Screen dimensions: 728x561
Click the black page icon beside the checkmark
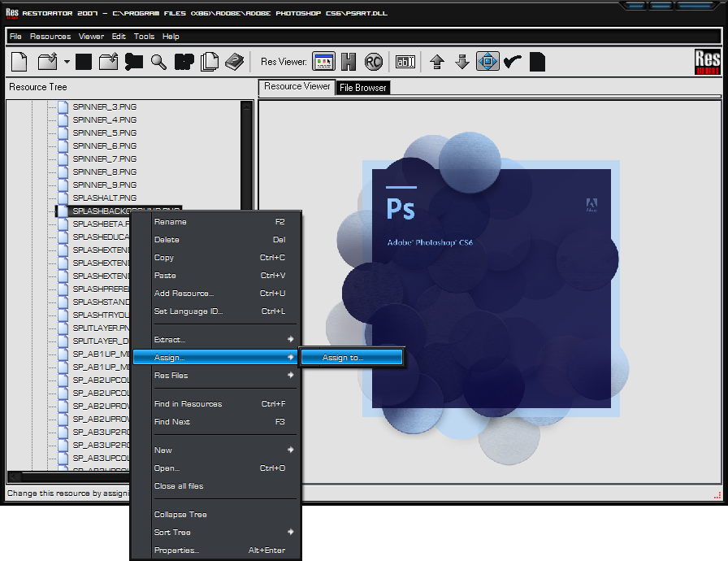pyautogui.click(x=537, y=62)
